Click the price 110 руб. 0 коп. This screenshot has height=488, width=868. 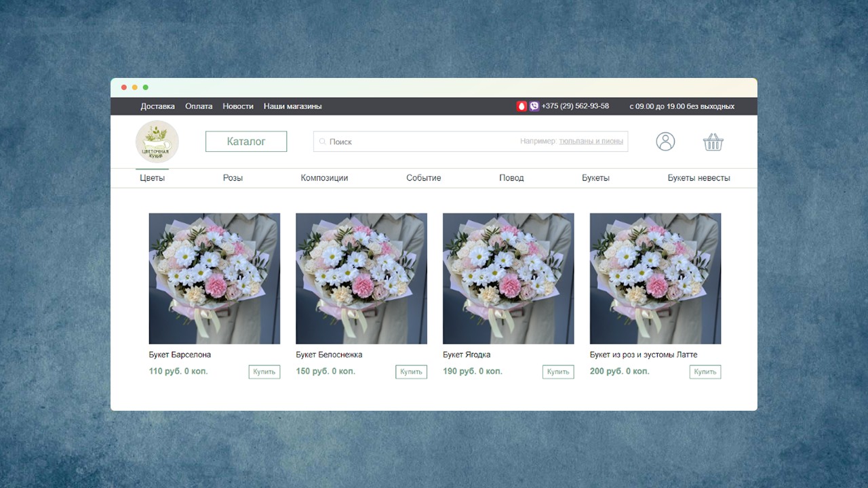[x=178, y=371]
